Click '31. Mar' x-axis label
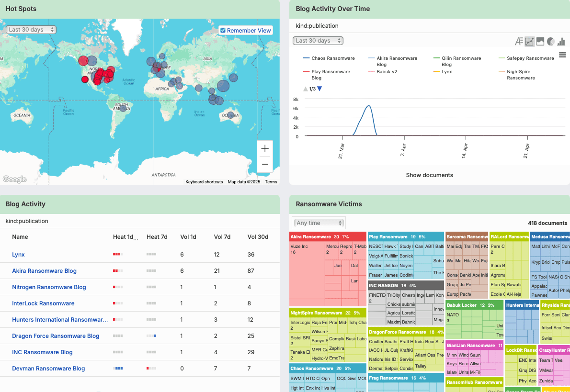Viewport: 570px width, 392px height. 342,151
